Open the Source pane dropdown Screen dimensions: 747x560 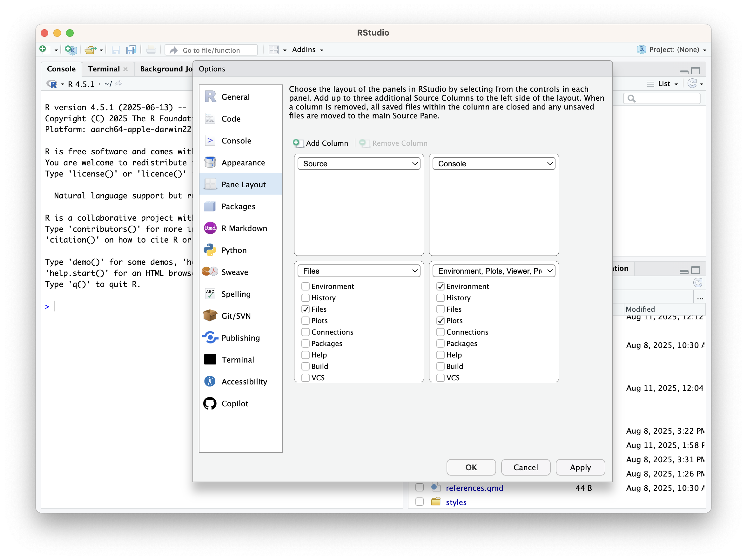click(359, 164)
